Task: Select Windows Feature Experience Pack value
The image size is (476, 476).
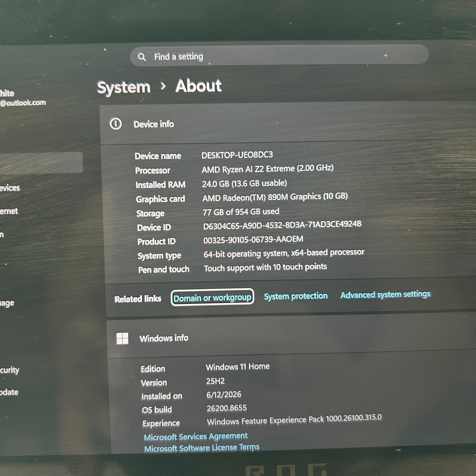Action: [x=294, y=420]
